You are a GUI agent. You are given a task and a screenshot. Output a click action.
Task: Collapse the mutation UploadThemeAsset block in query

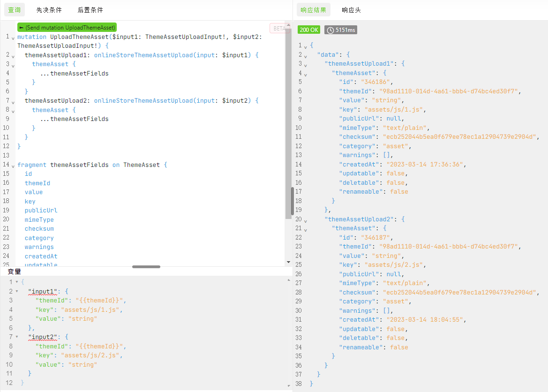13,38
